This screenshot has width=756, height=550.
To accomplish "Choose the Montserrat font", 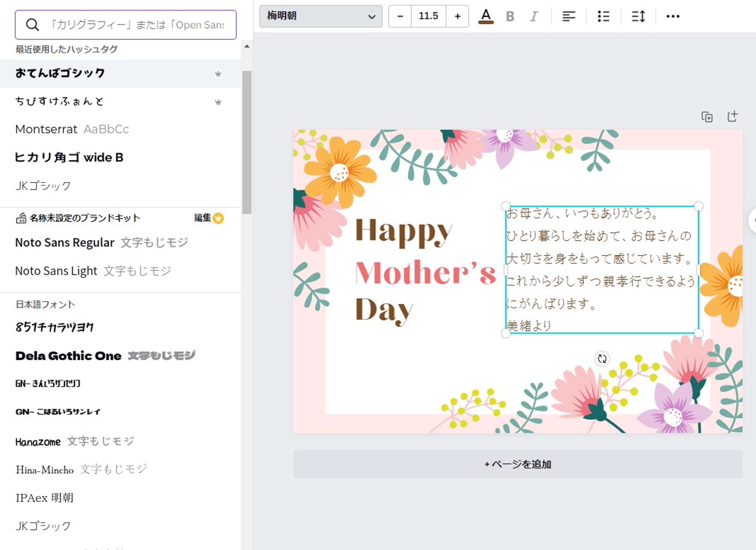I will (120, 129).
